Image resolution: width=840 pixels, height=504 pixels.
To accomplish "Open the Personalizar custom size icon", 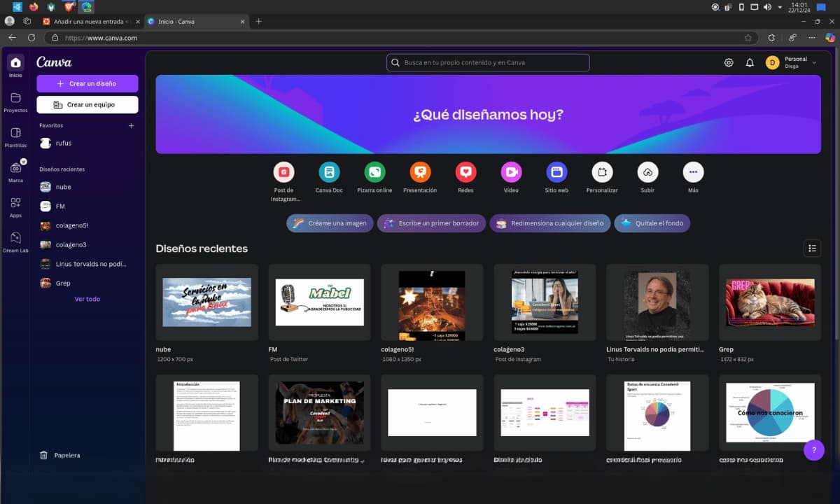I will 602,171.
